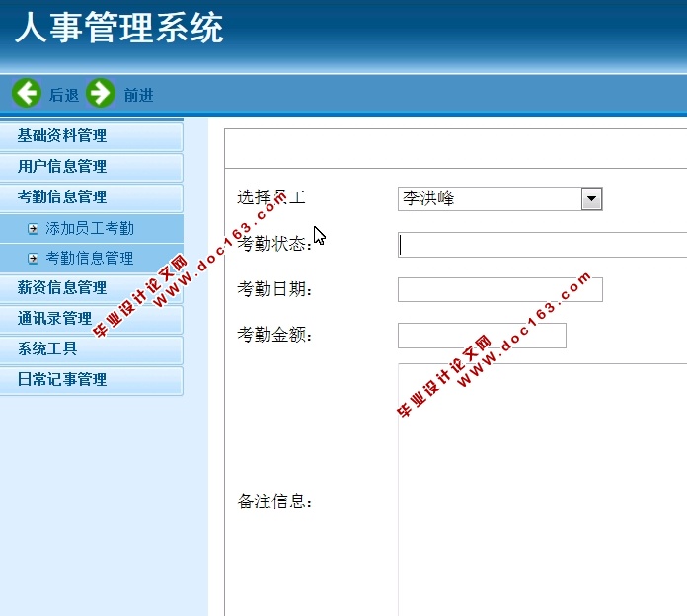Screen dimensions: 687x616
Task: Open the 添加员工考勤 submenu page
Action: coord(90,229)
